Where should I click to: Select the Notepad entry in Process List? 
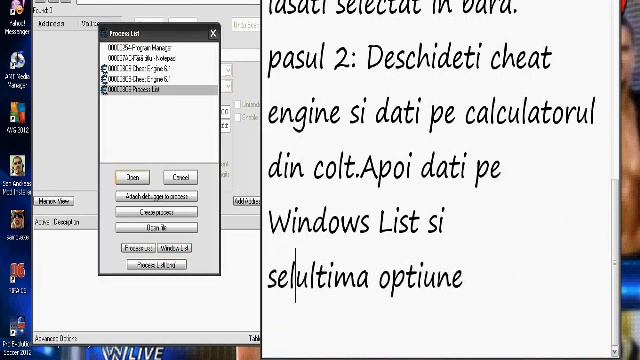(x=159, y=58)
